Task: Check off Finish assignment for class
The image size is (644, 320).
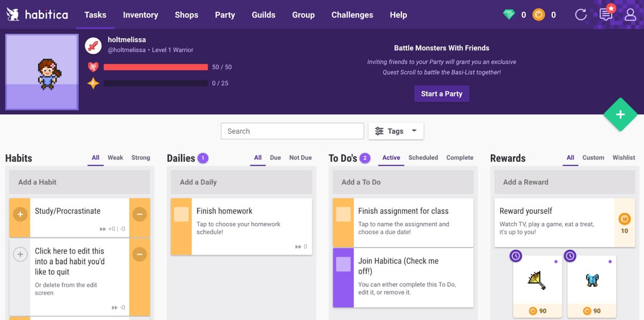Action: click(x=343, y=214)
